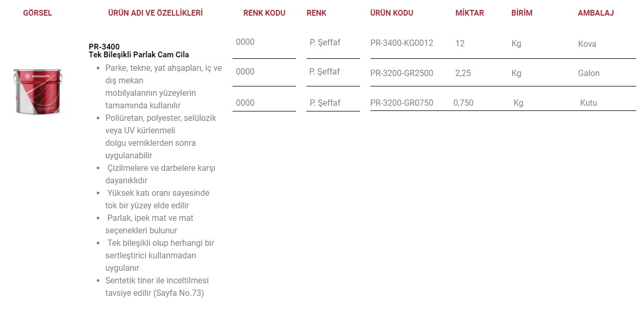644x312 pixels.
Task: Click the ÜRÜN KODU column header
Action: coord(392,13)
